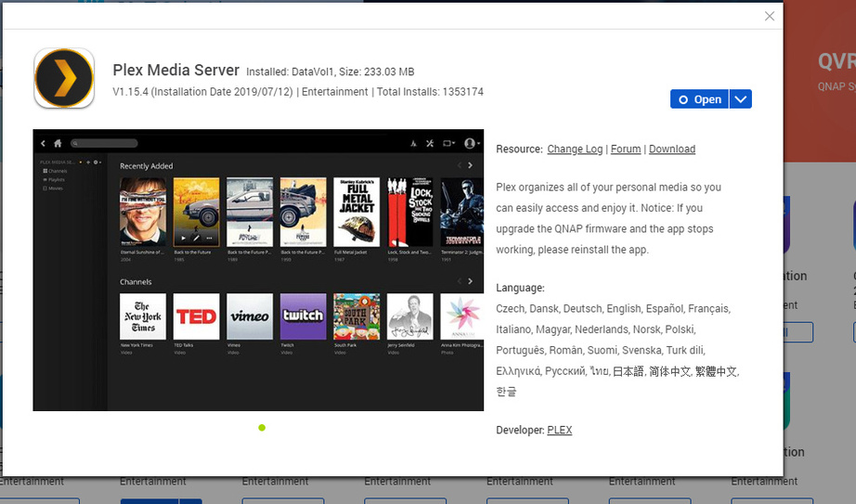The height and width of the screenshot is (504, 856).
Task: Close the Plex app details dialog
Action: tap(770, 16)
